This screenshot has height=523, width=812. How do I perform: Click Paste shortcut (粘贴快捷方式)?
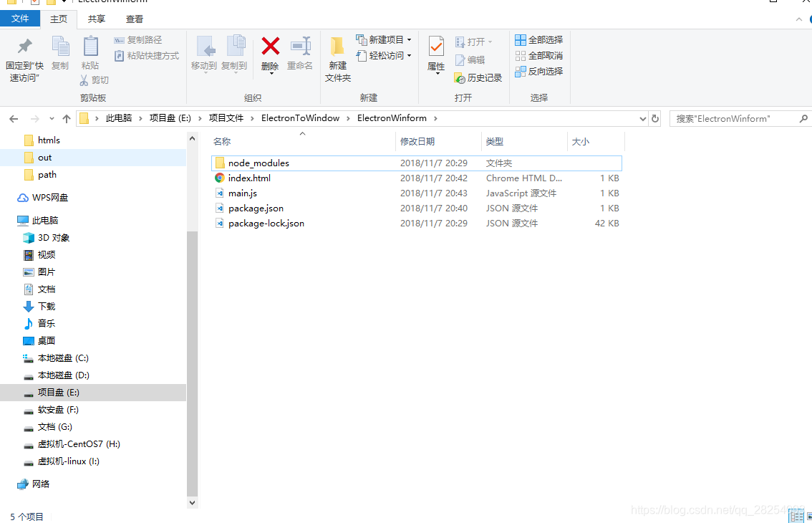[147, 55]
